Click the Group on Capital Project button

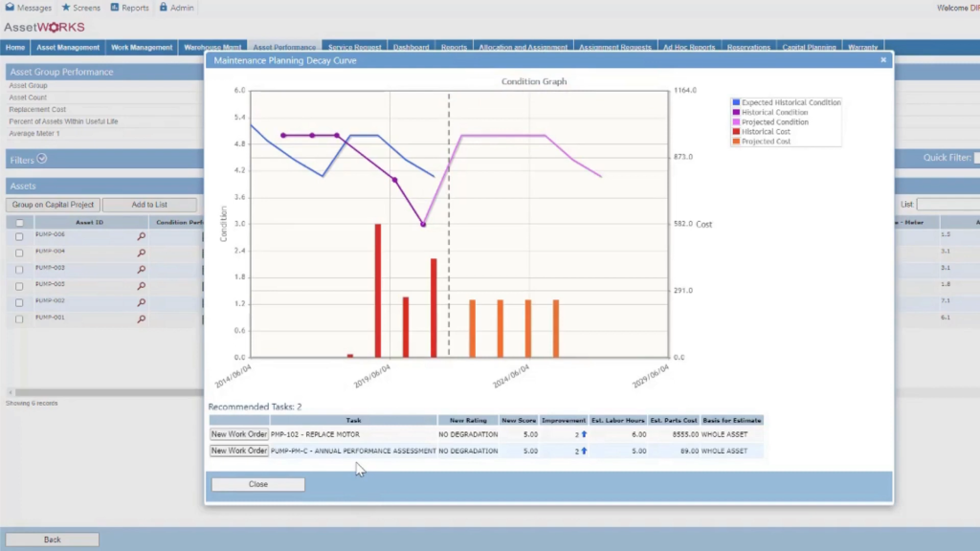(x=52, y=204)
